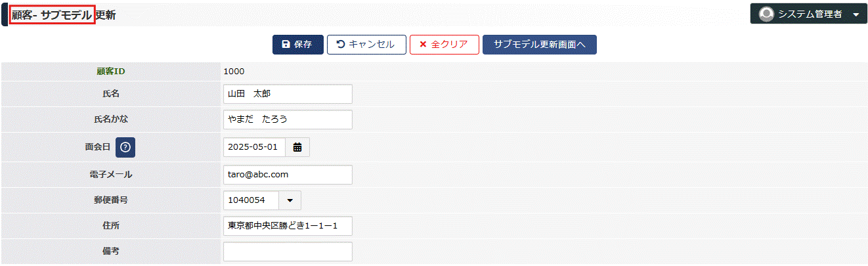
Task: Save the customer record with 保存
Action: tap(298, 45)
